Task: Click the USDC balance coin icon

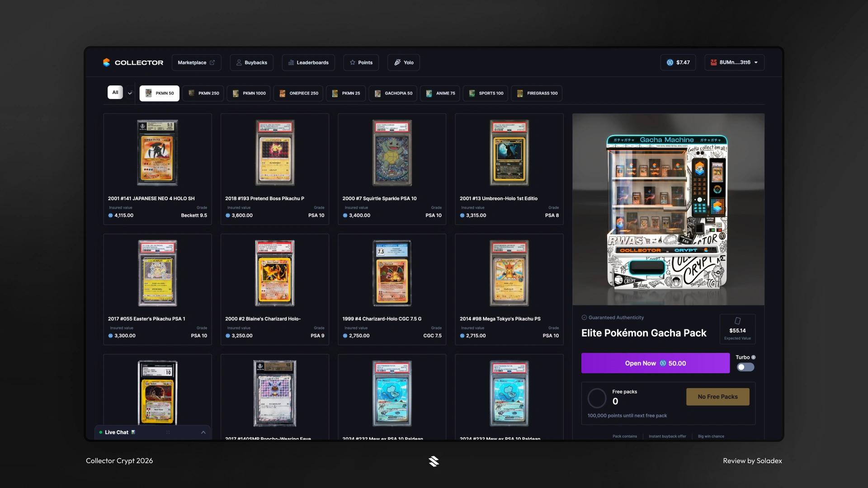Action: click(670, 62)
